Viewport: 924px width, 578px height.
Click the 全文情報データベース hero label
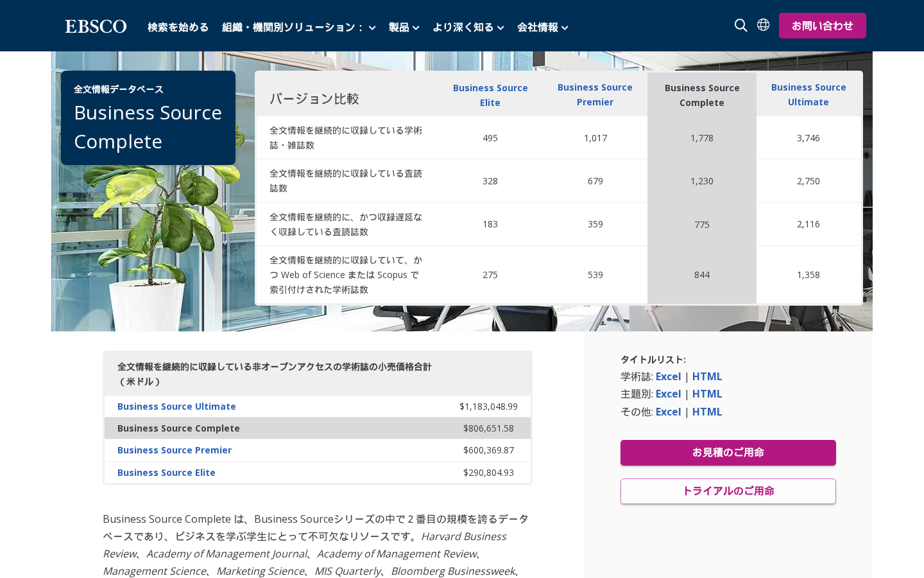point(119,89)
